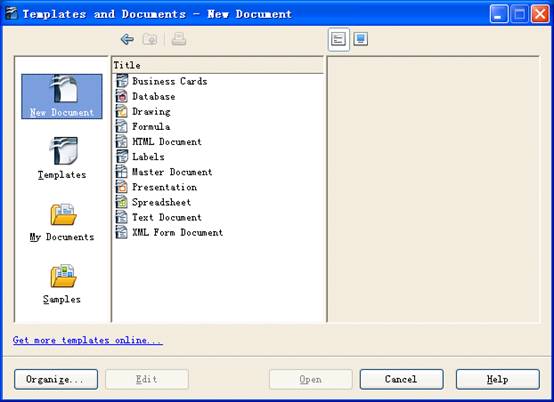Select the 'Spreadsheet' list entry text

point(161,202)
